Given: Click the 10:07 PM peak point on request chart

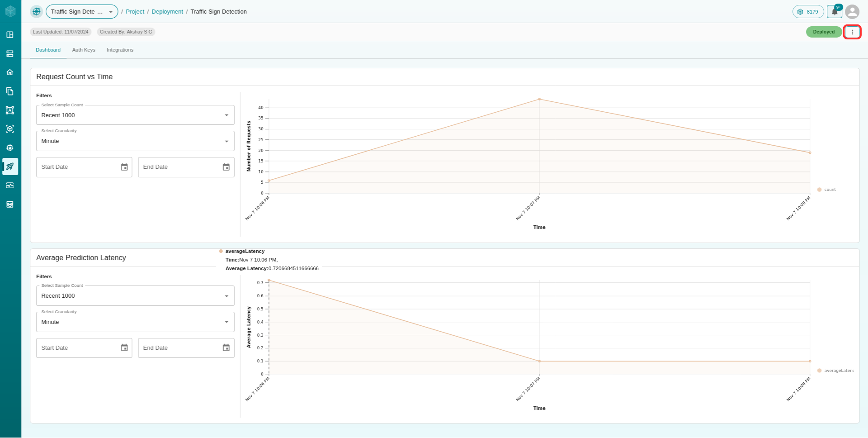Looking at the screenshot, I should coord(539,99).
